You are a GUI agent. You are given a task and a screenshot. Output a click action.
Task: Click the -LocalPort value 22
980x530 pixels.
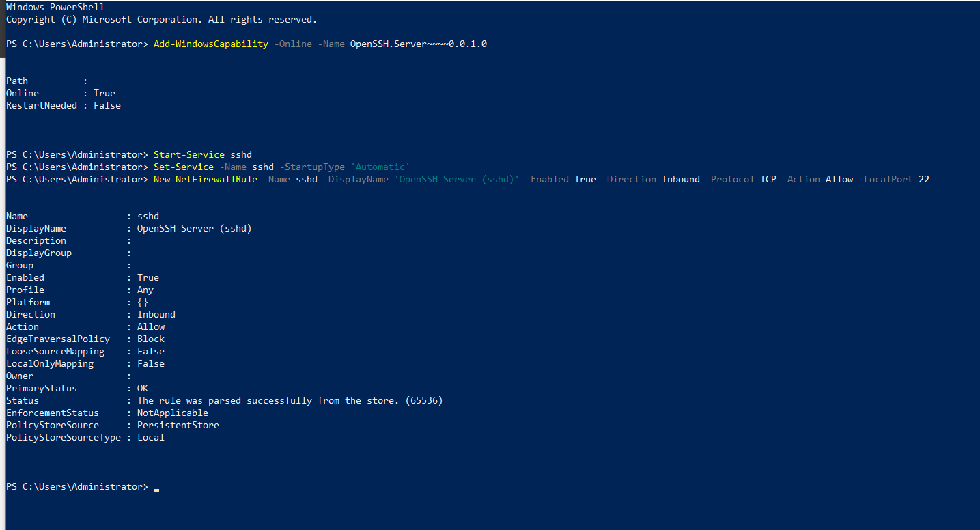(x=923, y=180)
